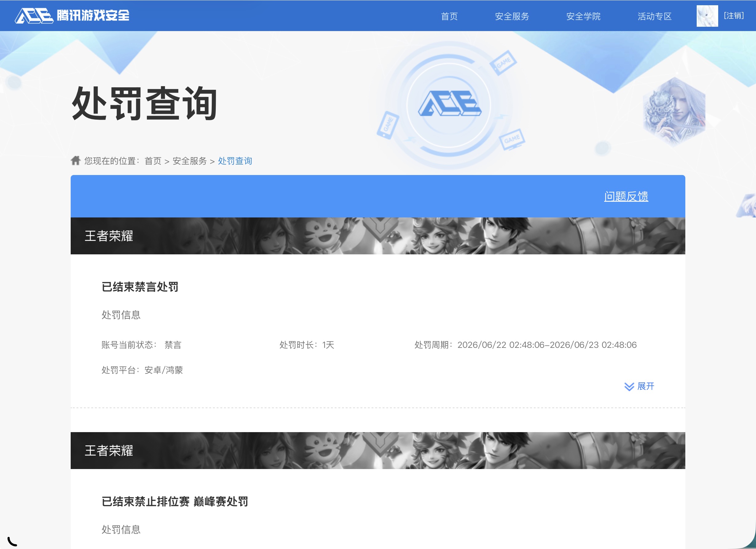The width and height of the screenshot is (756, 549).
Task: Open the 安全服务 menu
Action: pyautogui.click(x=512, y=16)
